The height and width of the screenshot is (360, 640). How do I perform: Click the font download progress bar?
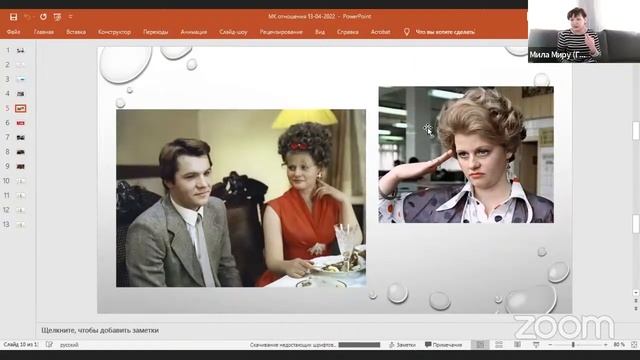pos(359,345)
